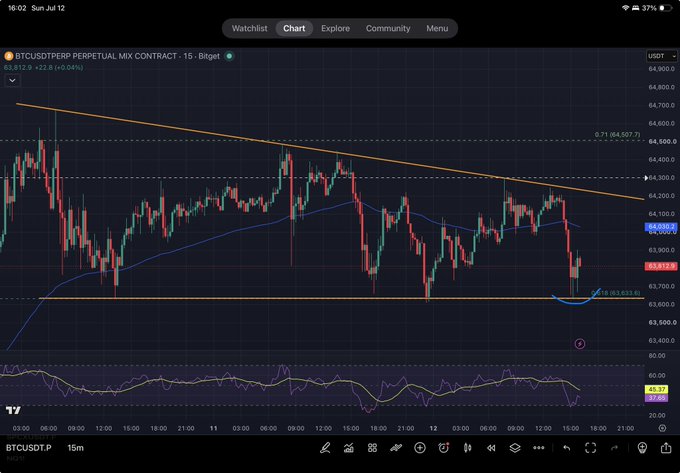Tap the TradingView logo on the chart
The image size is (680, 473).
13,410
